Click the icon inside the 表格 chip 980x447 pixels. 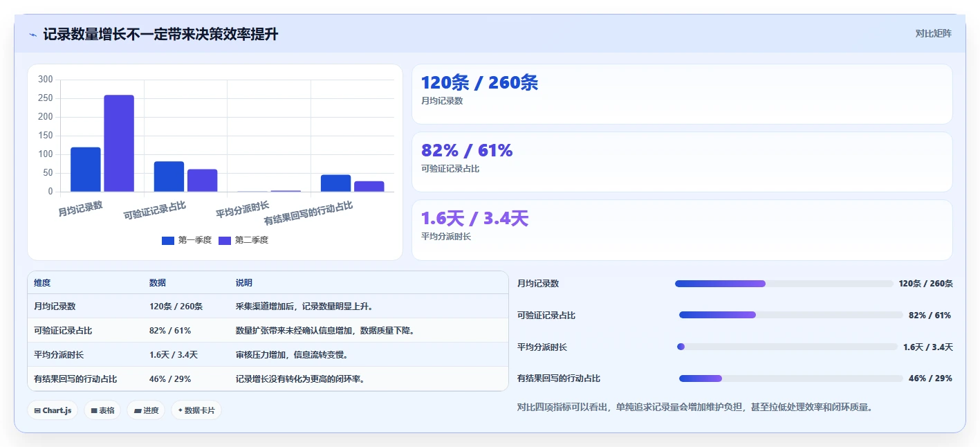[94, 410]
